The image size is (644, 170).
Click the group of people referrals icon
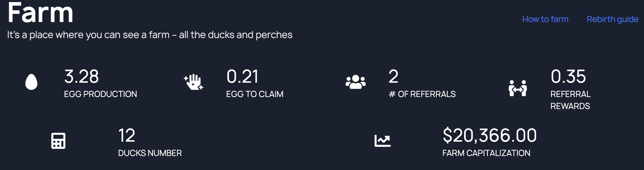(x=356, y=82)
